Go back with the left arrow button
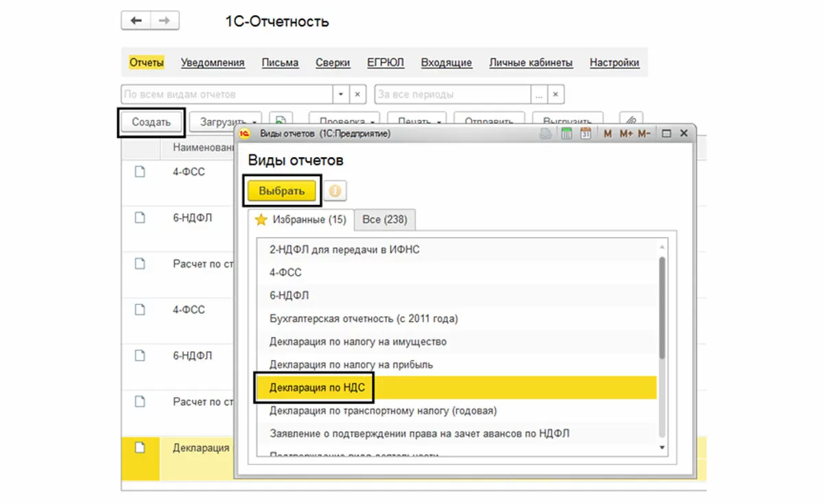823x504 pixels. pos(136,21)
